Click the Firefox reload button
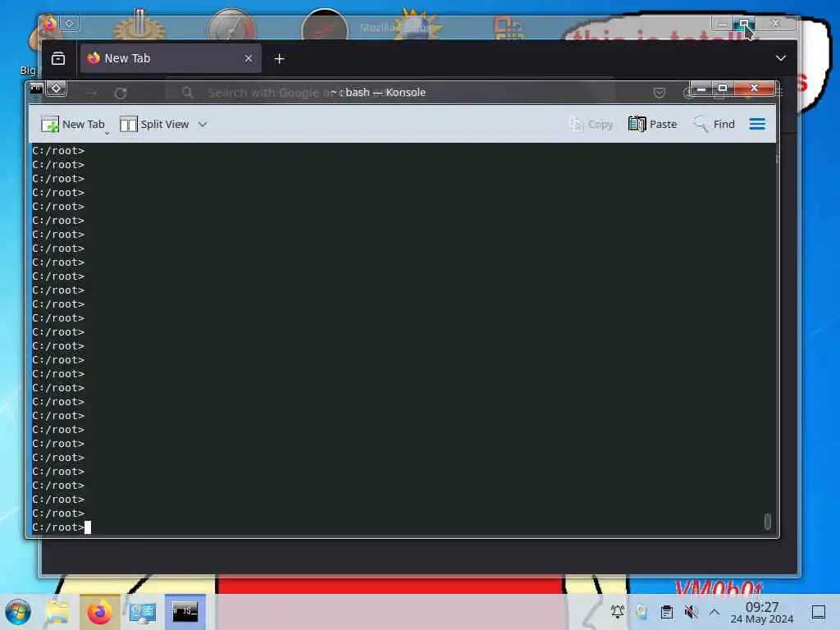Image resolution: width=840 pixels, height=630 pixels. coord(121,94)
